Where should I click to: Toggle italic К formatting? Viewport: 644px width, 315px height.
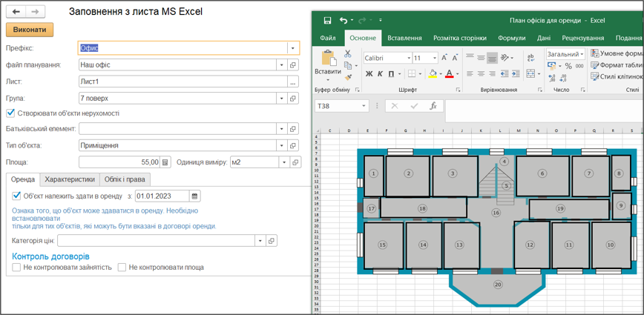pos(380,74)
